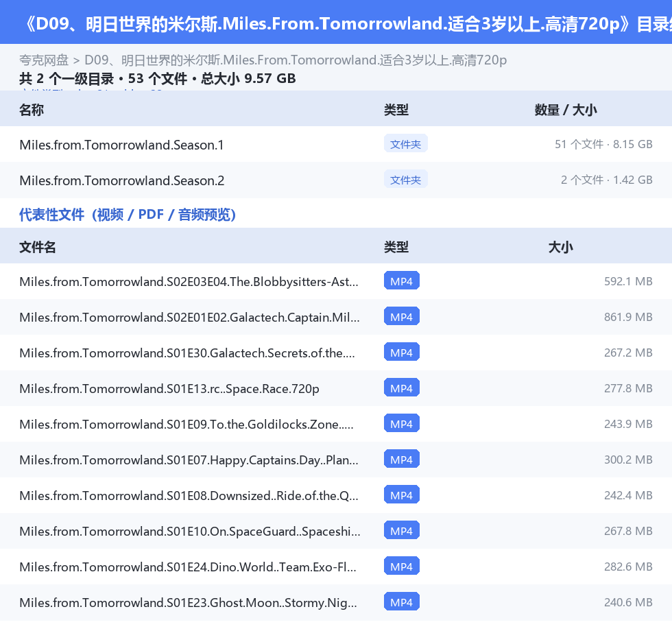Click the 277.8 MB size value
Viewport: 672px width, 642px height.
[628, 388]
